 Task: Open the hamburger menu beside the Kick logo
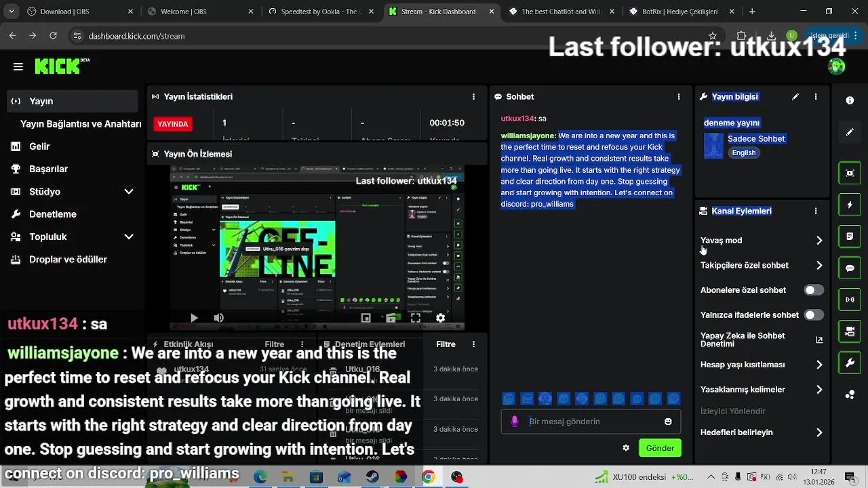pyautogui.click(x=18, y=66)
